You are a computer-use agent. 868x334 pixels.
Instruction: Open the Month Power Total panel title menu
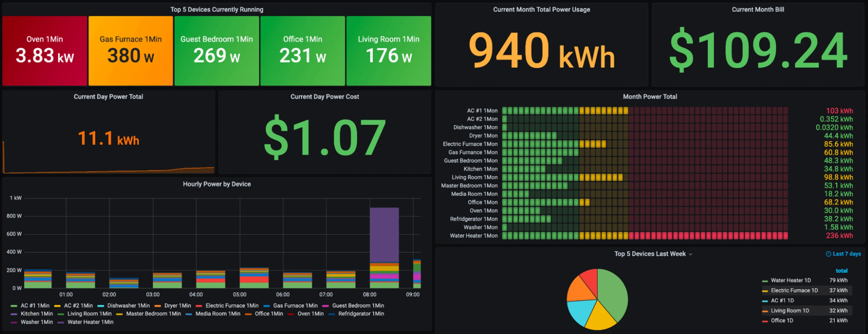coord(650,97)
